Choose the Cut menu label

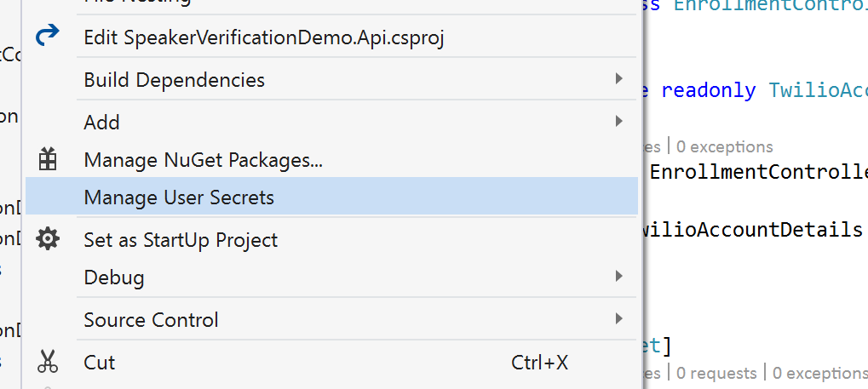[100, 363]
